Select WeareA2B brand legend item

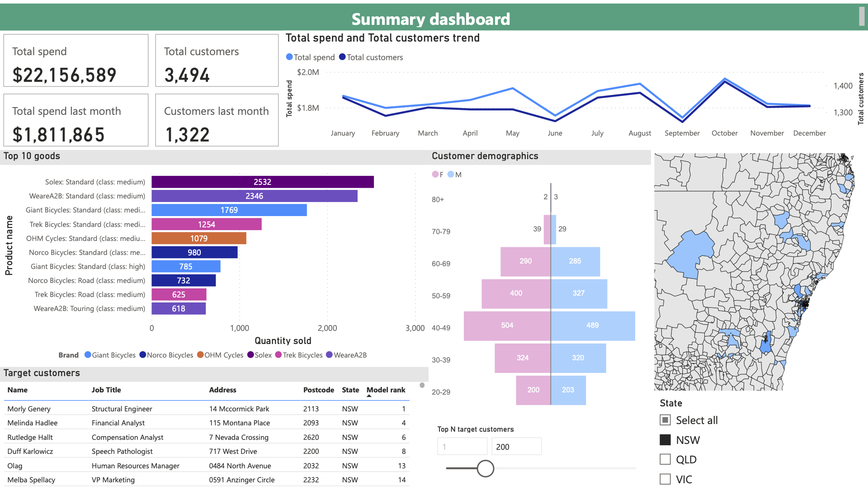[x=346, y=355]
